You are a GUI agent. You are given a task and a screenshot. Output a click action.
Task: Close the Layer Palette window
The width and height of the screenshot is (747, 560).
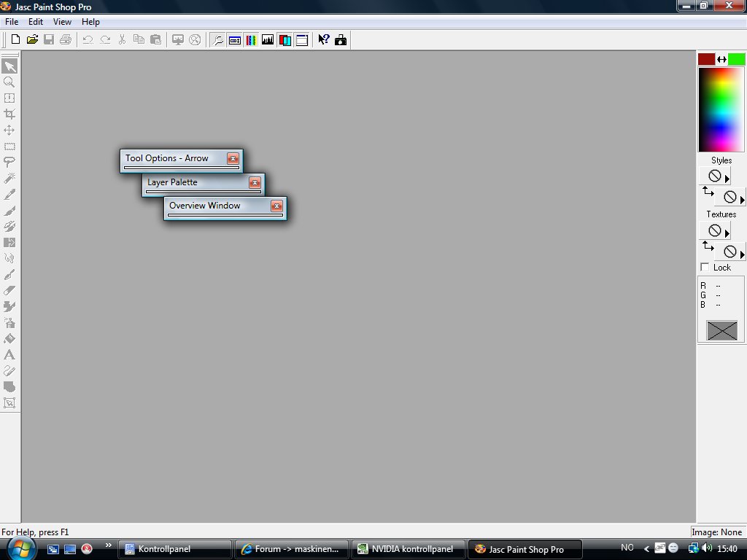pos(255,182)
